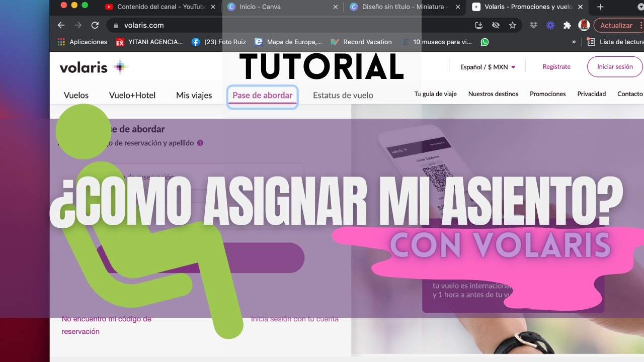
Task: Switch to the Inicio - Canva tab
Action: [x=282, y=7]
